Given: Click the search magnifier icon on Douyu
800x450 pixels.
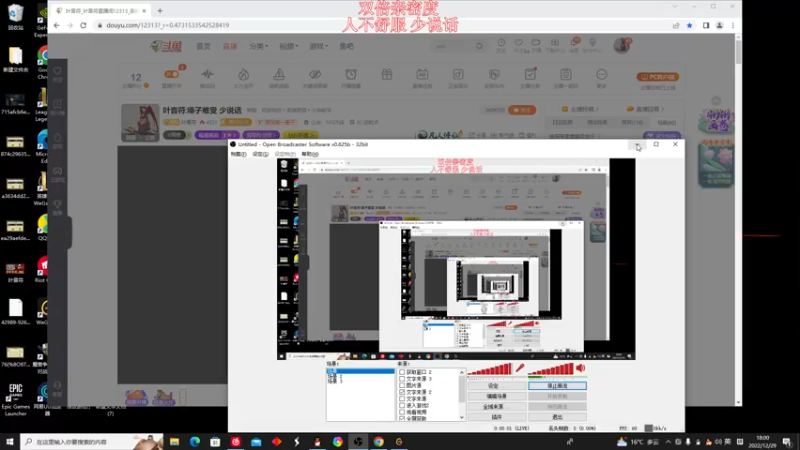Looking at the screenshot, I should [x=479, y=46].
